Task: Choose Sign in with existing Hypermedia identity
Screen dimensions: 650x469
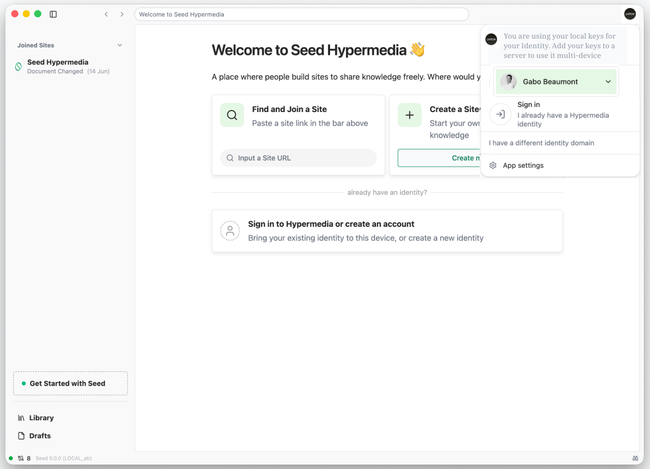Action: coord(560,114)
